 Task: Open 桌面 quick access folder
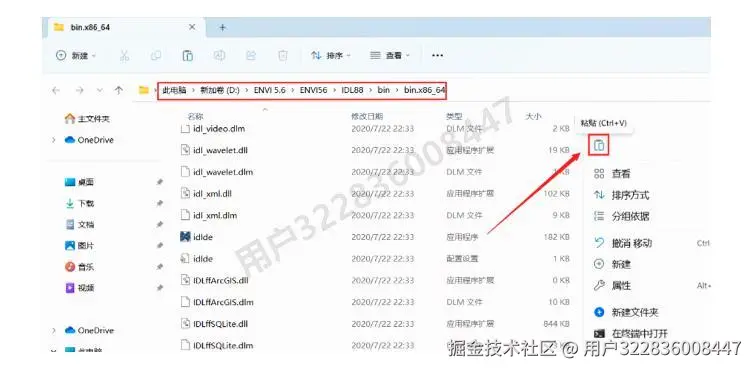(79, 182)
